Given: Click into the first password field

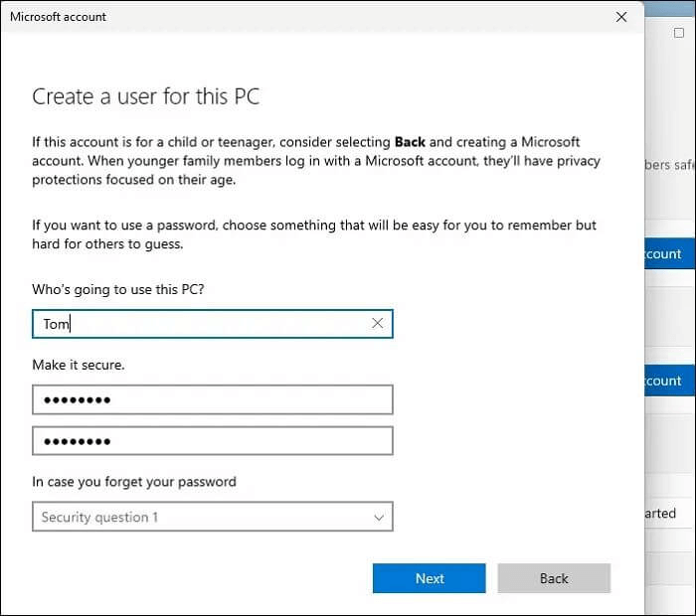Looking at the screenshot, I should (212, 400).
